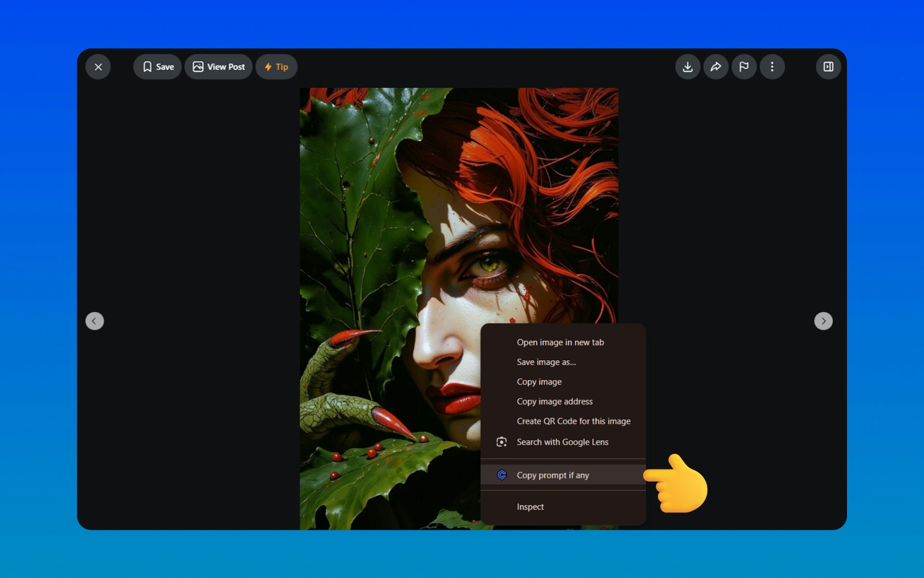
Task: Select Save image as... from context menu
Action: (x=563, y=362)
